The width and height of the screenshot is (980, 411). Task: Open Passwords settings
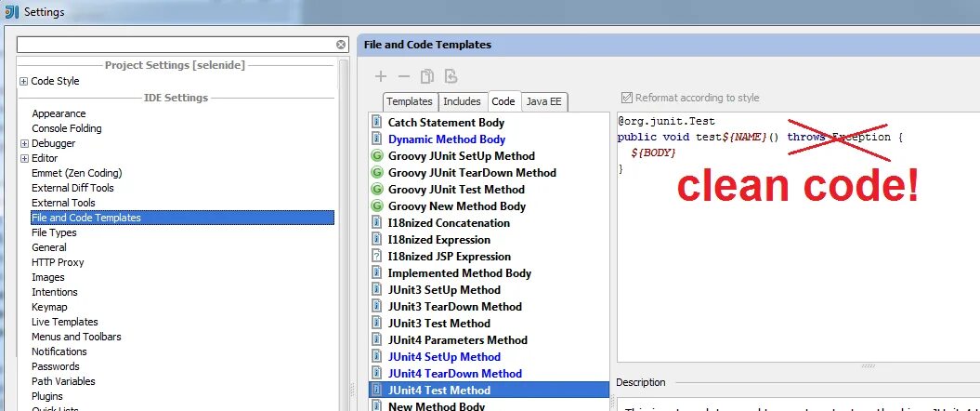coord(56,366)
